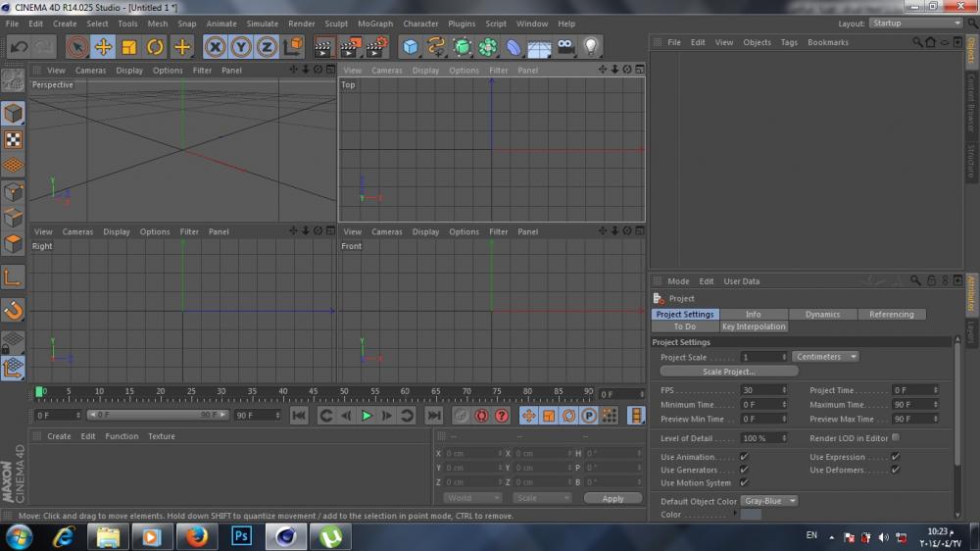Screen dimensions: 980x551
Task: Add a Cube primitive object
Action: click(411, 47)
